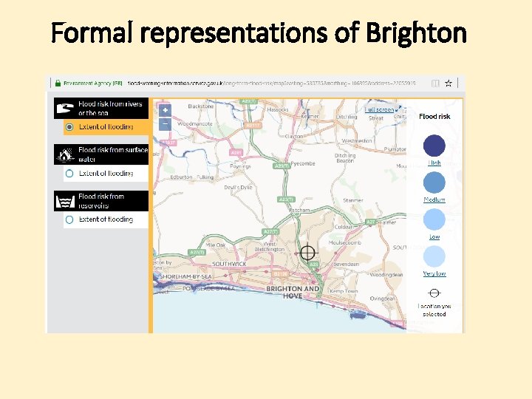The image size is (532, 399).
Task: Click the Flood risk legend title
Action: 434,117
